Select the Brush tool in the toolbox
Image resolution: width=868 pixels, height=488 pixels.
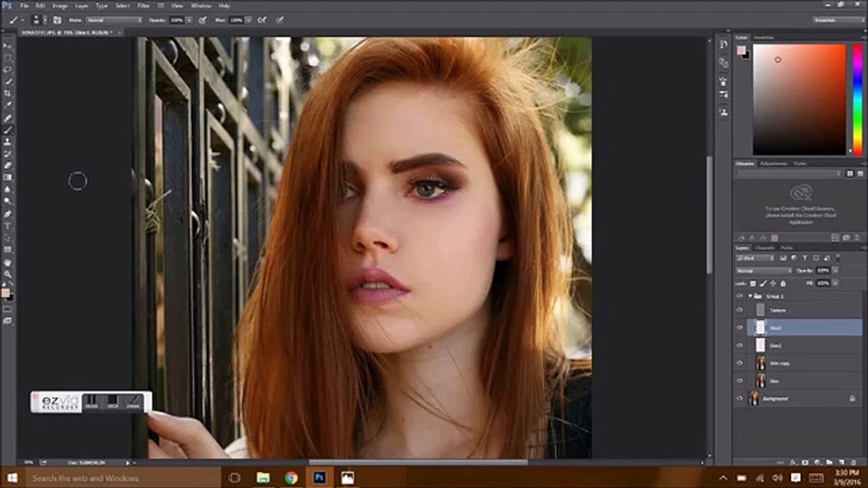(8, 129)
